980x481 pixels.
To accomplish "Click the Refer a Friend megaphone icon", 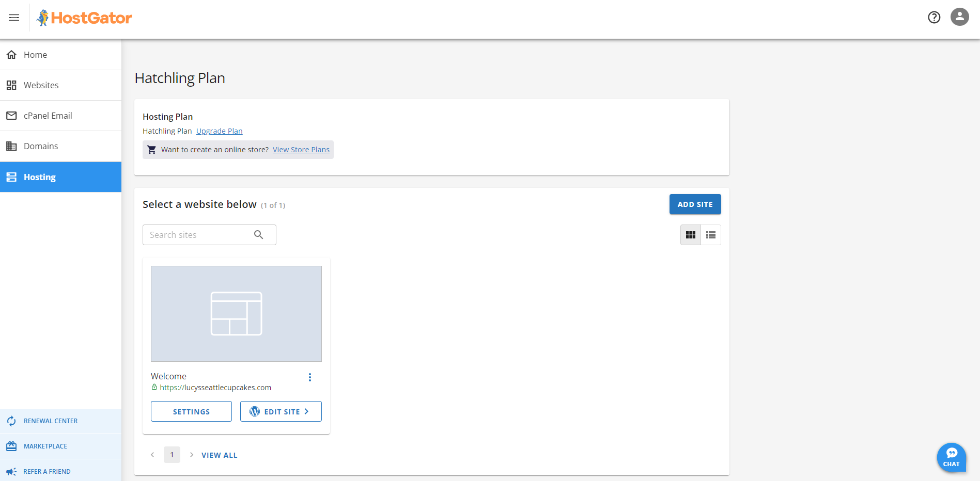I will point(11,471).
